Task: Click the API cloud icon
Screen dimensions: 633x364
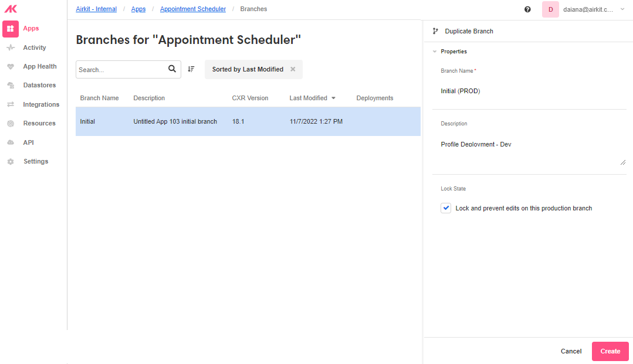Action: [x=11, y=142]
